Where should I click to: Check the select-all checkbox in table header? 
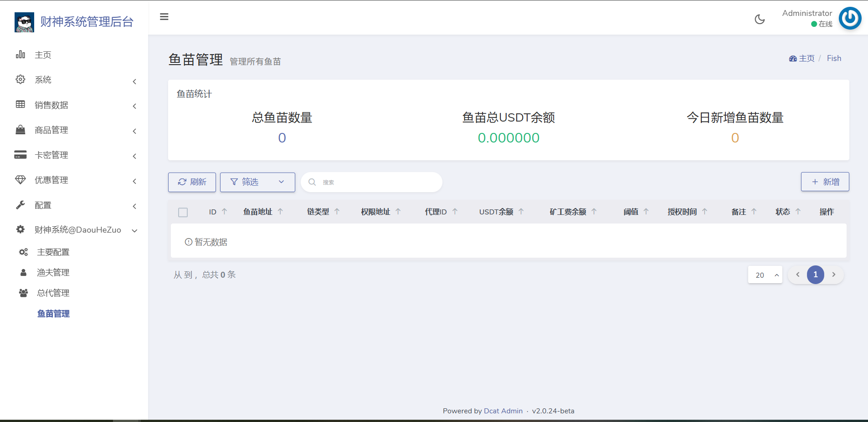pyautogui.click(x=183, y=213)
